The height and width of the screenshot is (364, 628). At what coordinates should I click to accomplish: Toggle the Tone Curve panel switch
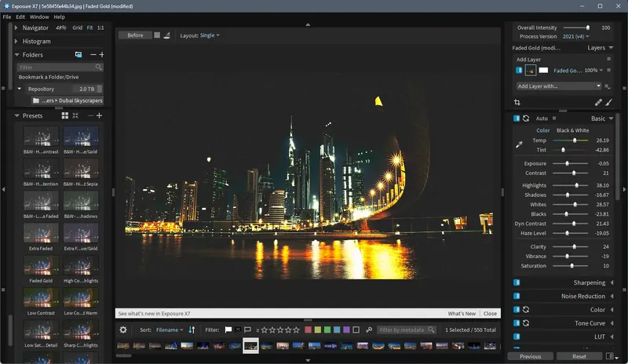pos(517,322)
